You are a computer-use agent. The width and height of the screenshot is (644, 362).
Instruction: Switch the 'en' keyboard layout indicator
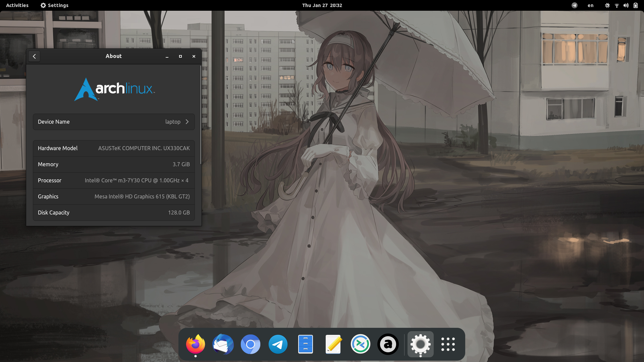pos(591,5)
